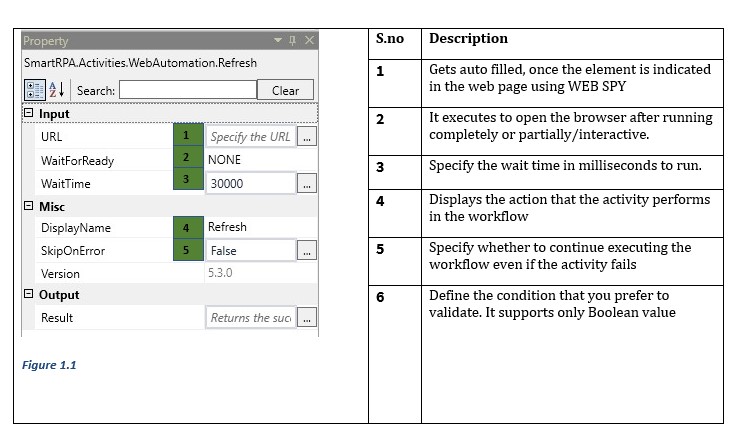Viewport: 747px width, 438px height.
Task: Click the SkipOnError False field
Action: pyautogui.click(x=251, y=251)
